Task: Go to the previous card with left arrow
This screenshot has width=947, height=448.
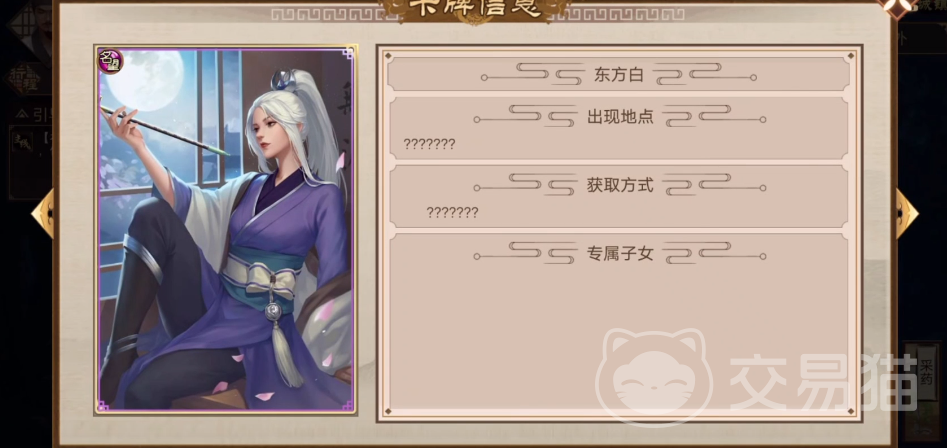Action: pyautogui.click(x=43, y=213)
